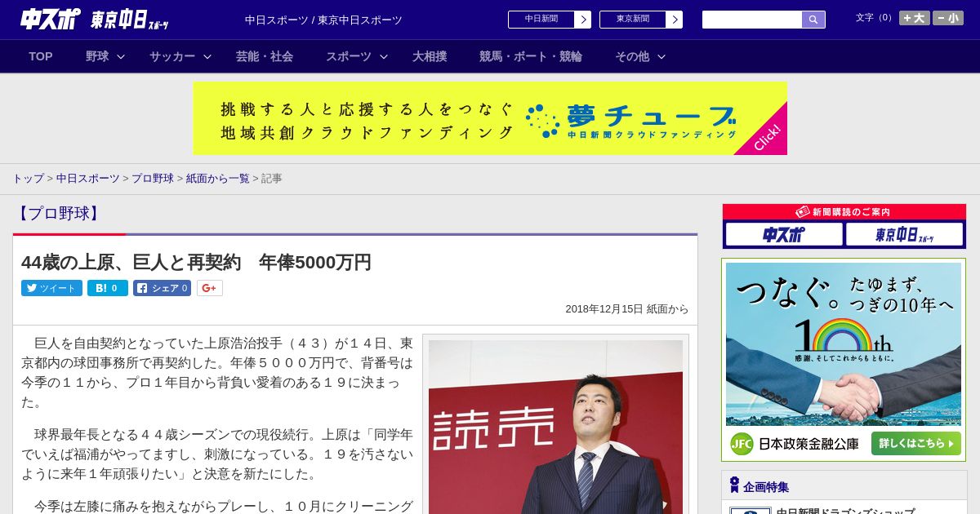Expand the サッカー dropdown chevron

coord(207,56)
